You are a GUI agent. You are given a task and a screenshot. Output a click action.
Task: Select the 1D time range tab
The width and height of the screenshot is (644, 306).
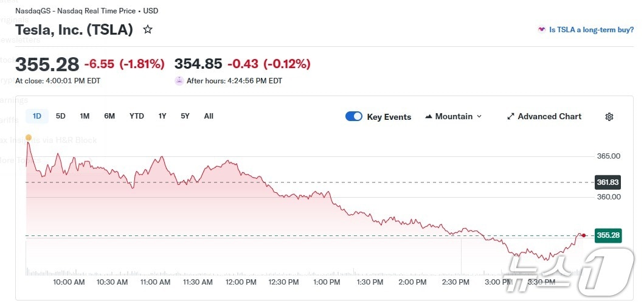click(x=37, y=116)
